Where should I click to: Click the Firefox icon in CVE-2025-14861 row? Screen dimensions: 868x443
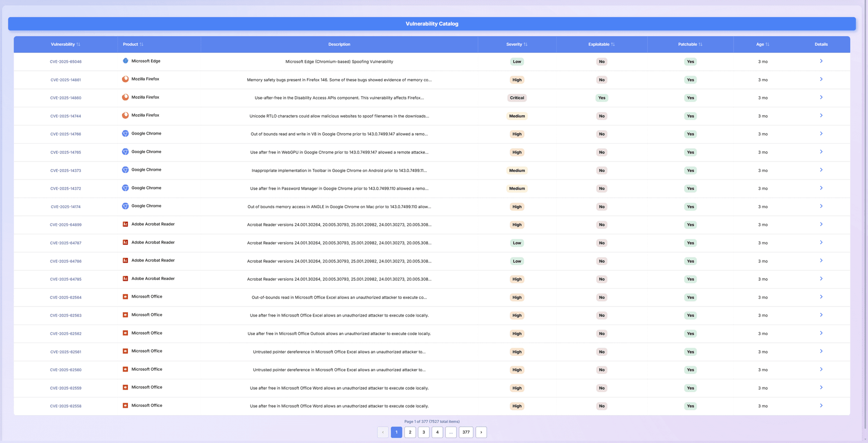[x=125, y=79]
